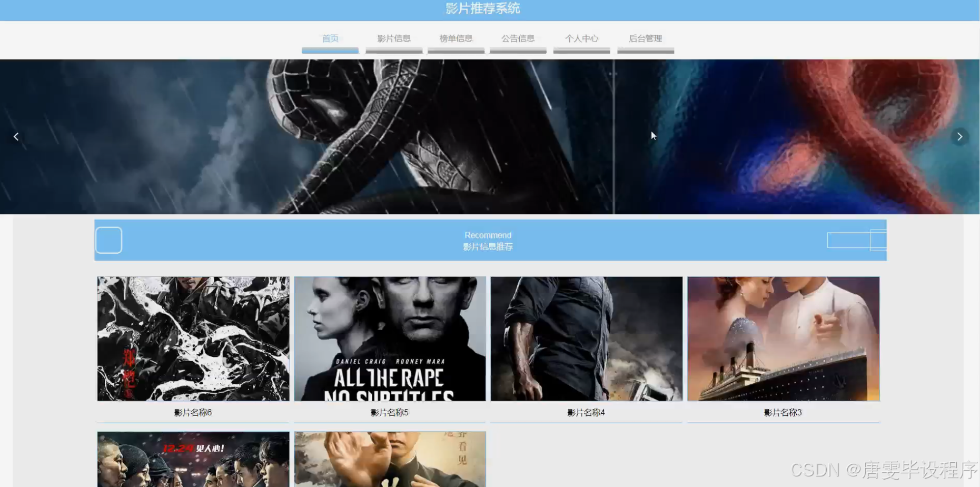Open the 影片名称4 movie poster
The width and height of the screenshot is (980, 487).
click(x=587, y=339)
